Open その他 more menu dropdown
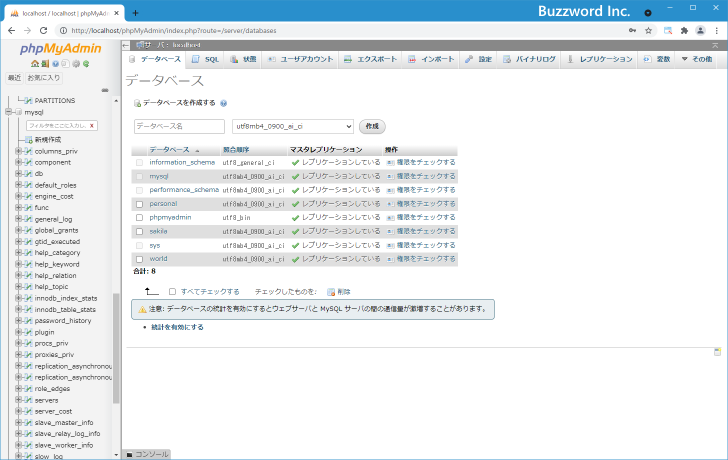This screenshot has height=460, width=728. (697, 59)
